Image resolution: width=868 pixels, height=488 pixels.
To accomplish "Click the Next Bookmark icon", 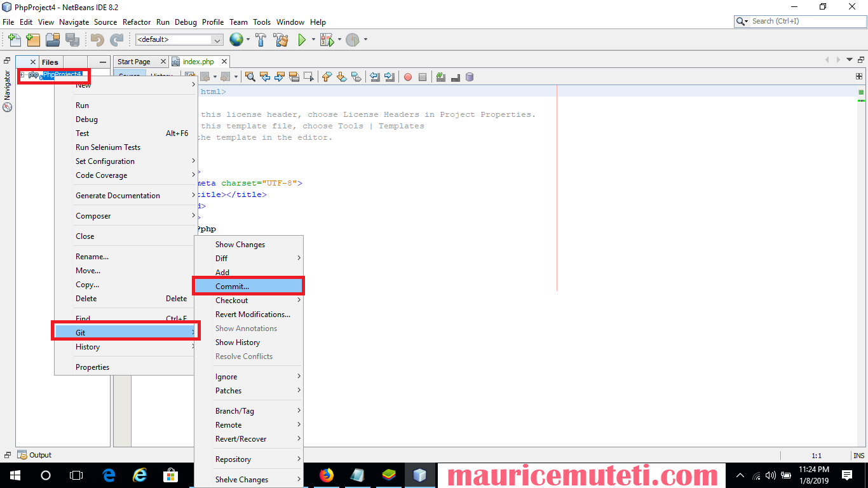I will point(341,77).
